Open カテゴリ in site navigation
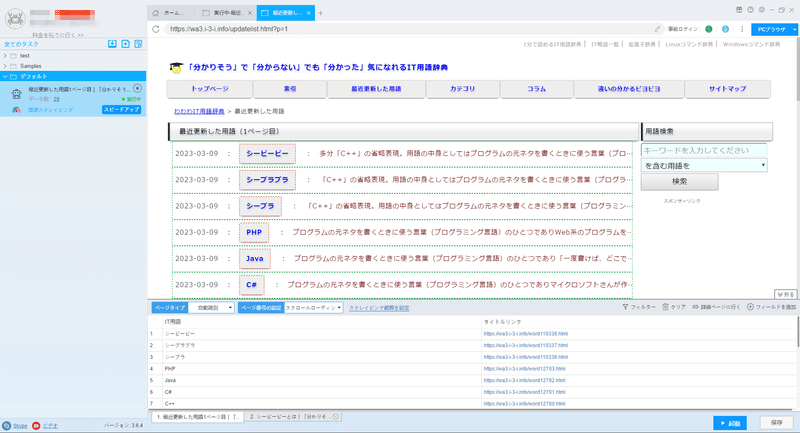The image size is (800, 433). [x=462, y=89]
